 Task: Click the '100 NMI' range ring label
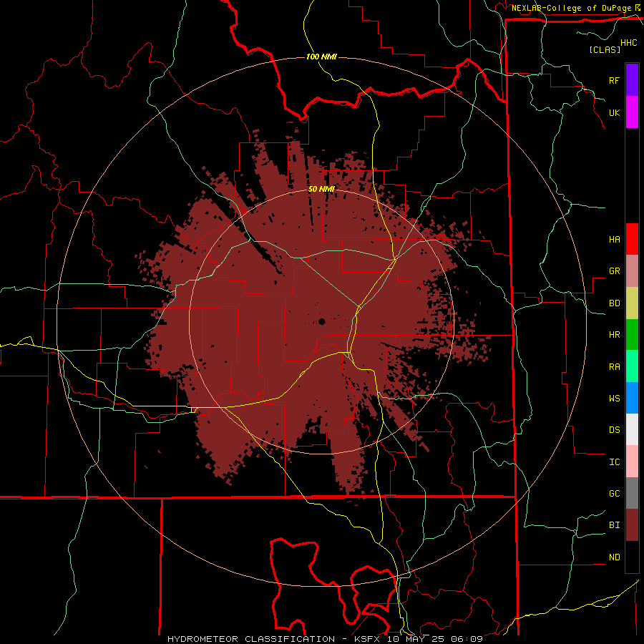pyautogui.click(x=321, y=57)
